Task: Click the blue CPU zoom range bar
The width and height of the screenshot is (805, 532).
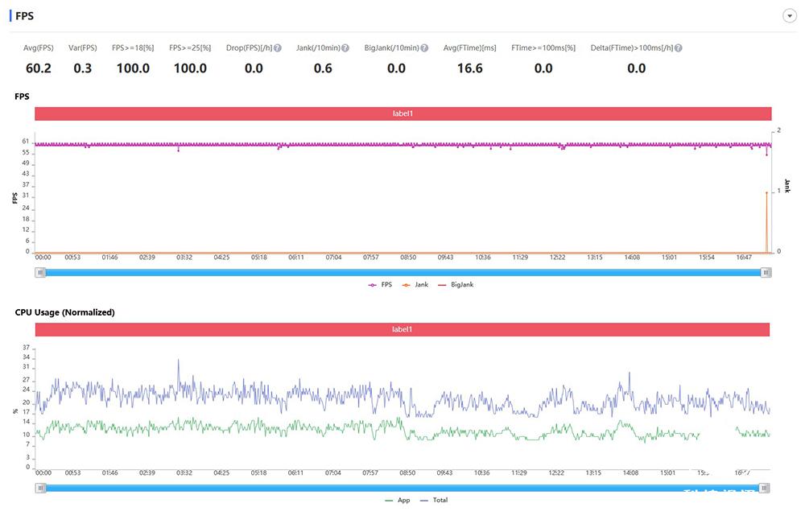Action: (402, 489)
